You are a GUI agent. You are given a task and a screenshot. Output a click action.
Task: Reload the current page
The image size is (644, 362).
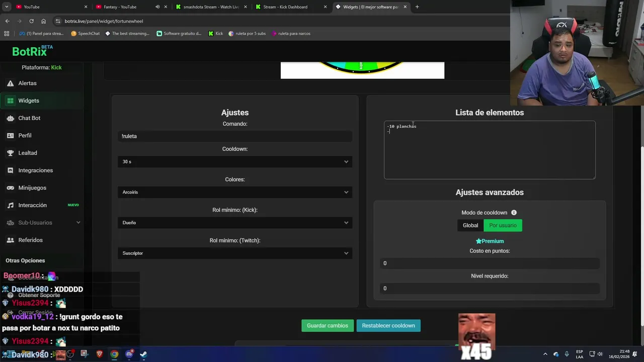[31, 21]
